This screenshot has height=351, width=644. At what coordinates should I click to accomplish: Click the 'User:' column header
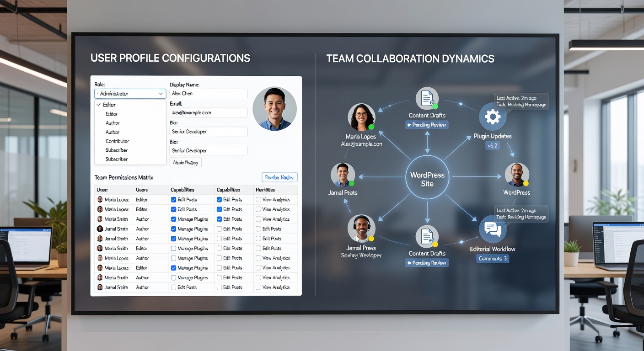tap(102, 190)
